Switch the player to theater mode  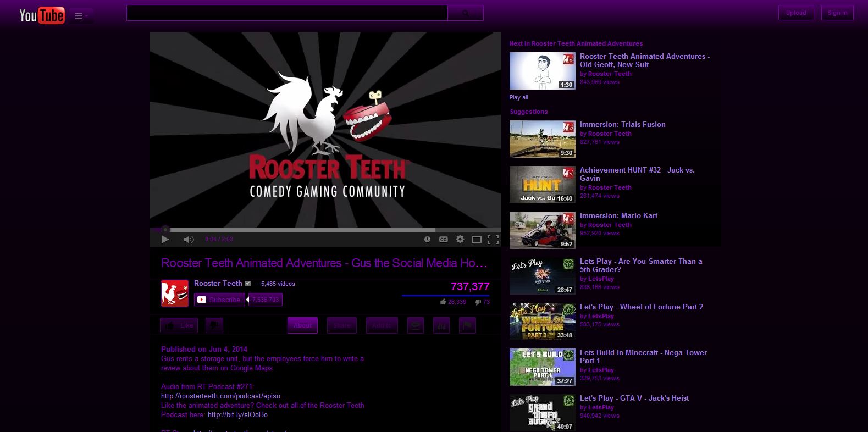coord(477,239)
